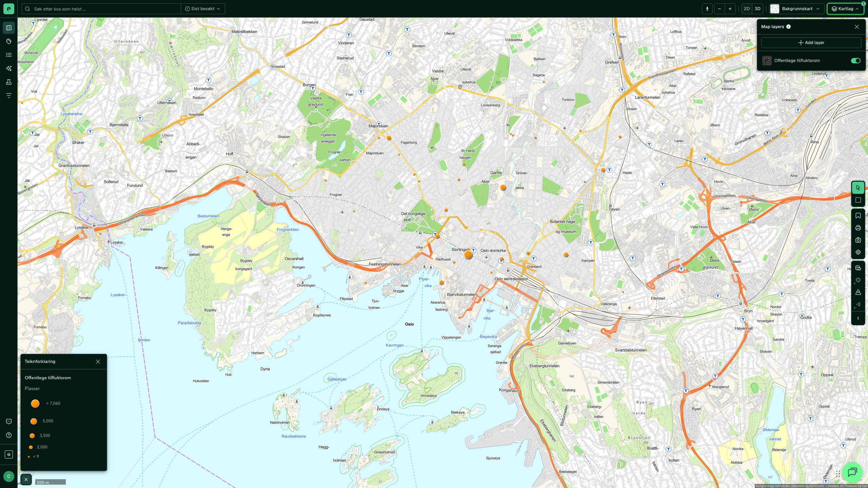Click the orange marker near Gamle Aker

[x=503, y=187]
